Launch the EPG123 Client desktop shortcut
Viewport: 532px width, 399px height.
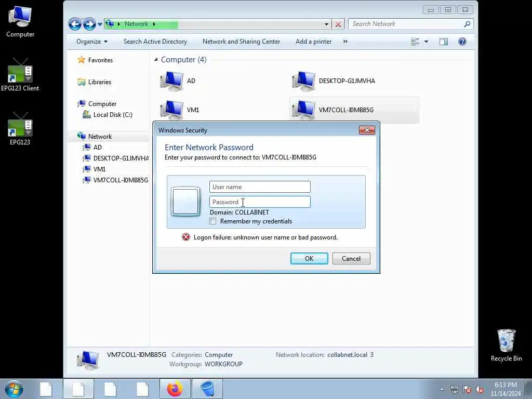(x=20, y=75)
